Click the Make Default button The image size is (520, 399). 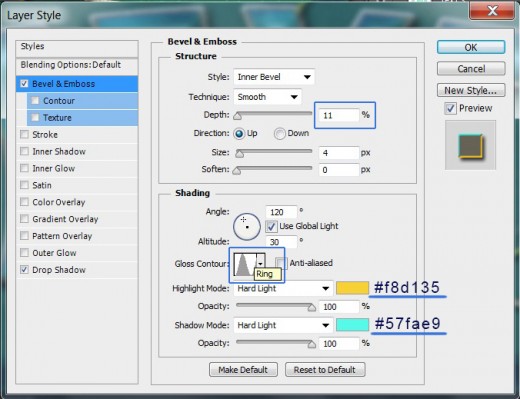pyautogui.click(x=243, y=370)
